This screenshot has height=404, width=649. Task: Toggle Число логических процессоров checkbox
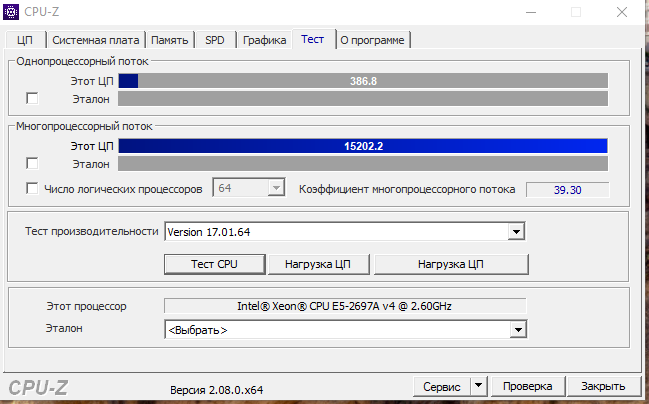point(32,188)
